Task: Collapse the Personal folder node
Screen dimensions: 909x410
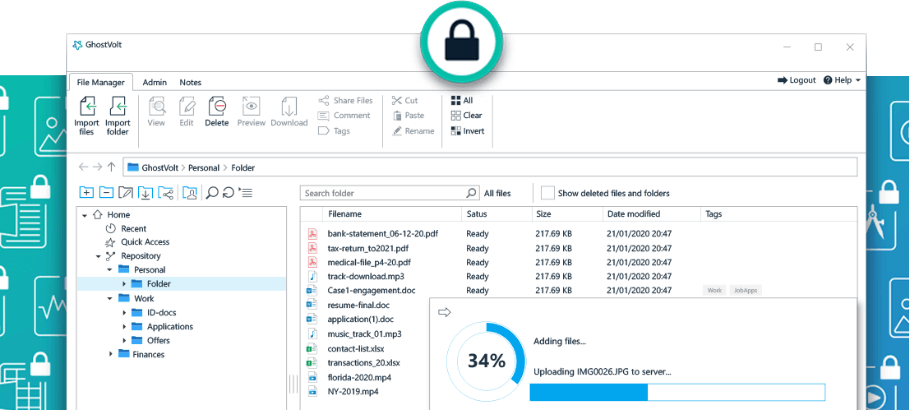Action: pos(109,270)
